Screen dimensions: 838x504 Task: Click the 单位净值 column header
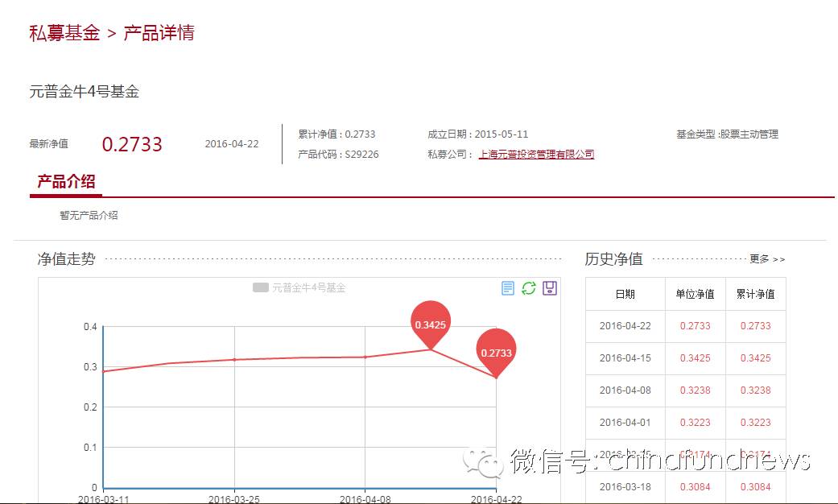pos(696,294)
